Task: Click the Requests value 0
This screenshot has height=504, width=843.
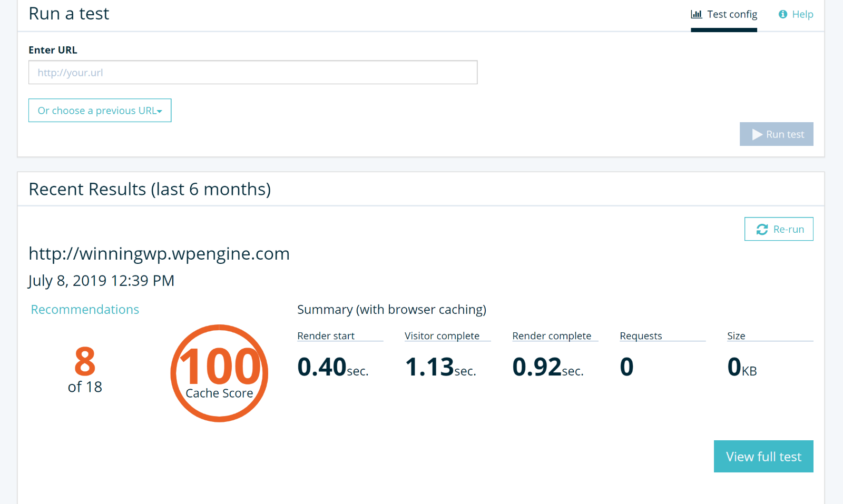Action: [626, 367]
